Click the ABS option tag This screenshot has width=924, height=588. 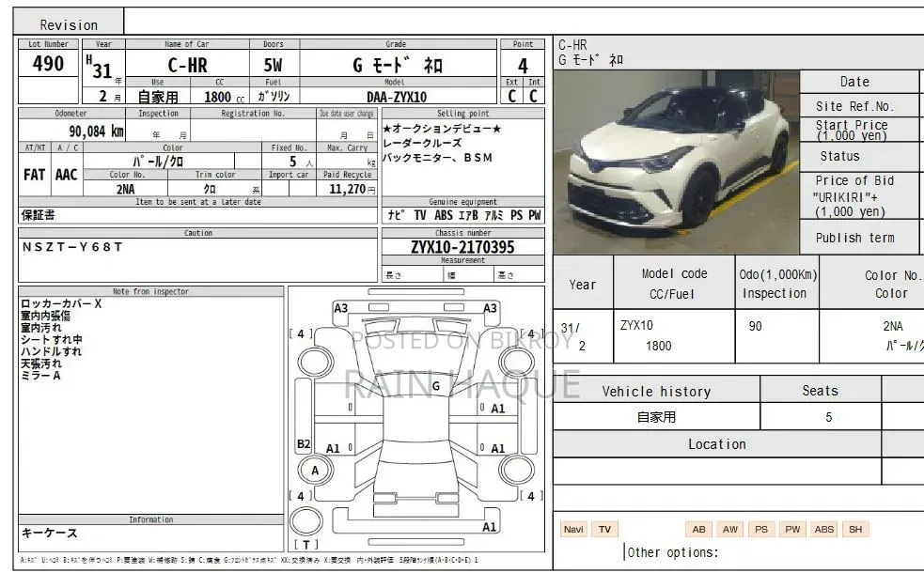(823, 529)
